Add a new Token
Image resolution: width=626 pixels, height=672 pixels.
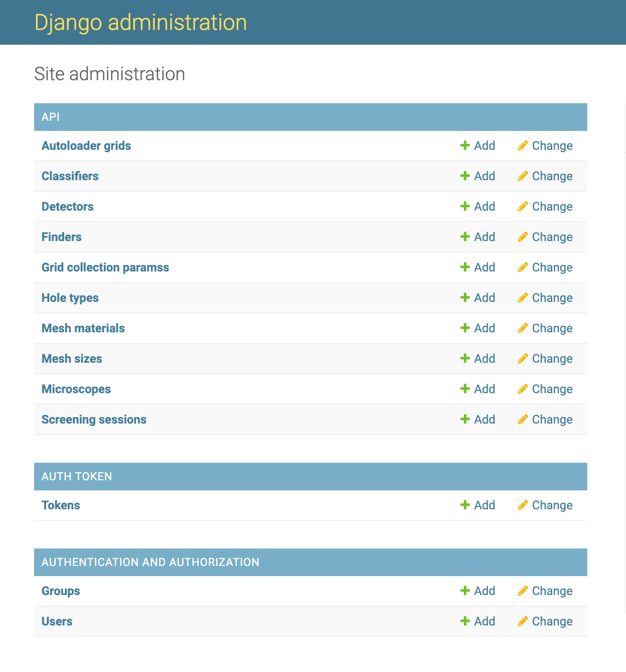point(478,505)
